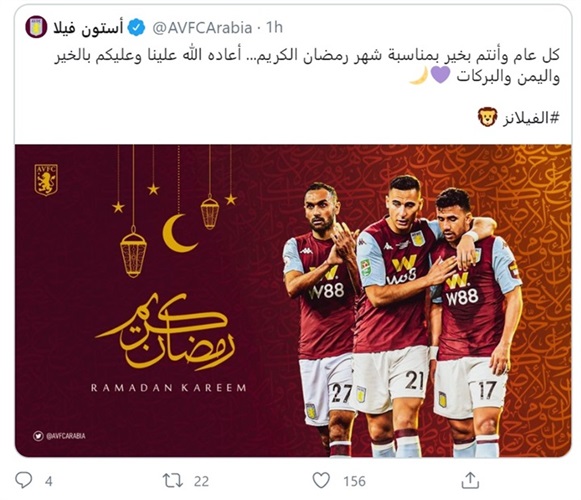Click the reply speech bubble icon
The image size is (581, 500).
click(x=24, y=480)
